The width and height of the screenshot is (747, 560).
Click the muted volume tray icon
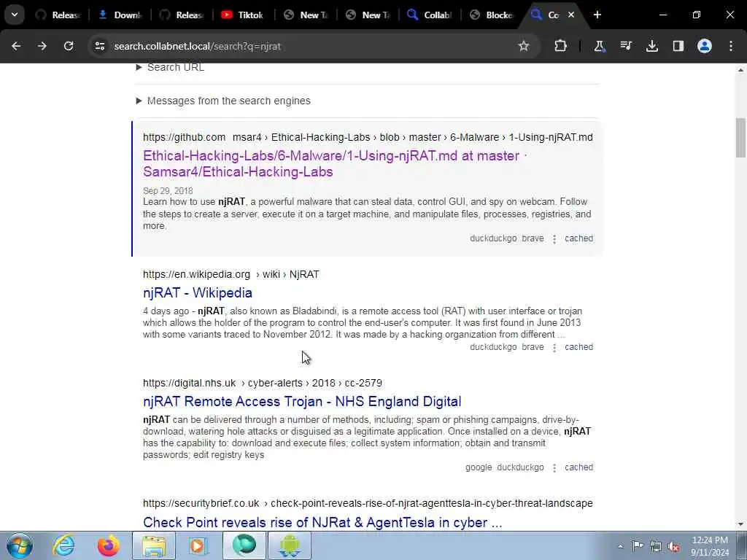pyautogui.click(x=673, y=546)
